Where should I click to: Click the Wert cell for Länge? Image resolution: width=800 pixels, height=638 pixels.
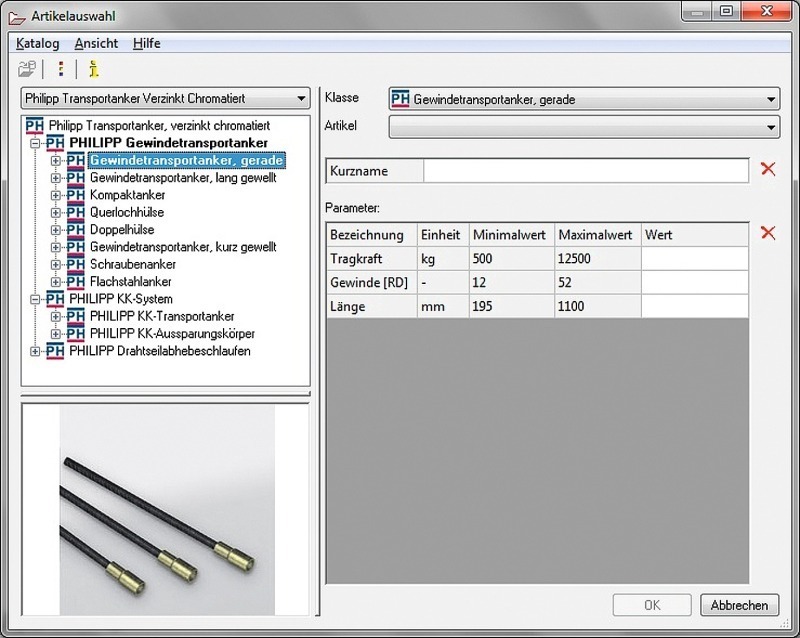(695, 307)
